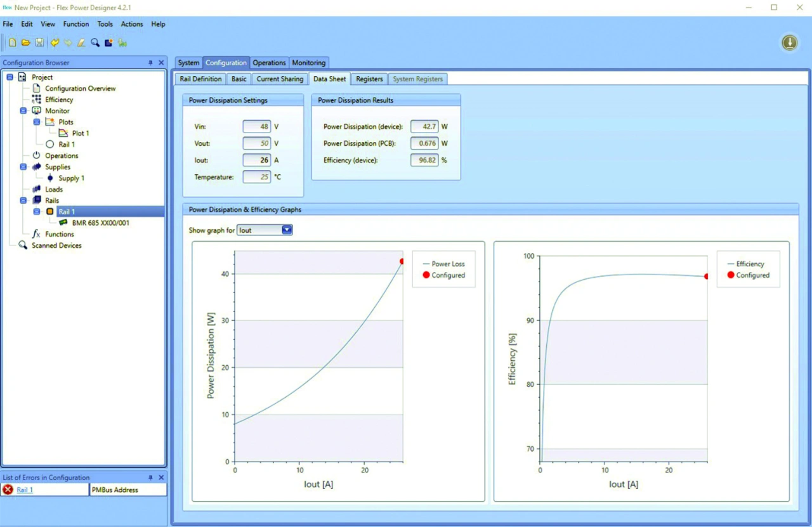Click the round download icon at top right
The width and height of the screenshot is (812, 527).
790,42
